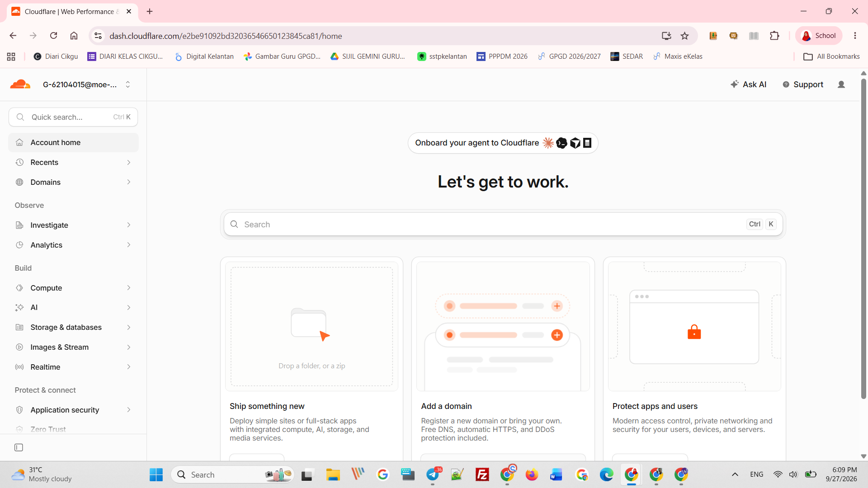This screenshot has width=868, height=488.
Task: Open Chrome three-dot menu
Action: tap(855, 36)
